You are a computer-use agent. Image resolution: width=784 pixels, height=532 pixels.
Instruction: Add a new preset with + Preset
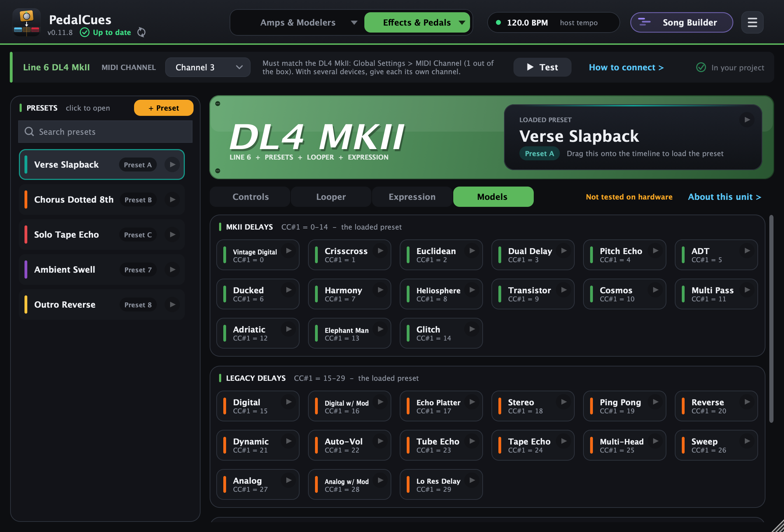(163, 108)
